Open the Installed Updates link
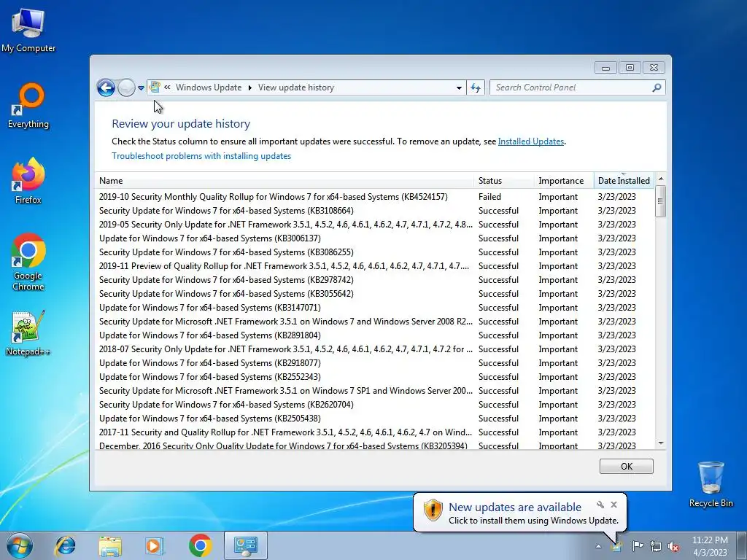Viewport: 747px width, 560px height. [x=531, y=141]
